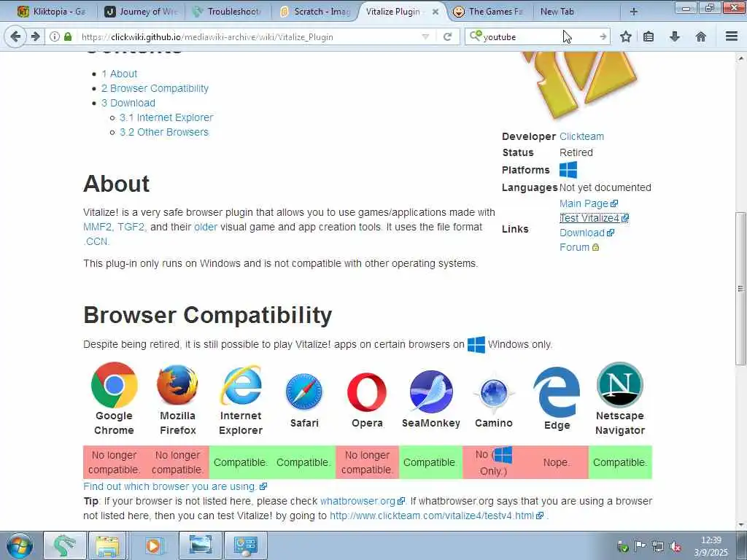Open the clickteam.com testv4.html link
The height and width of the screenshot is (560, 747).
coord(436,516)
